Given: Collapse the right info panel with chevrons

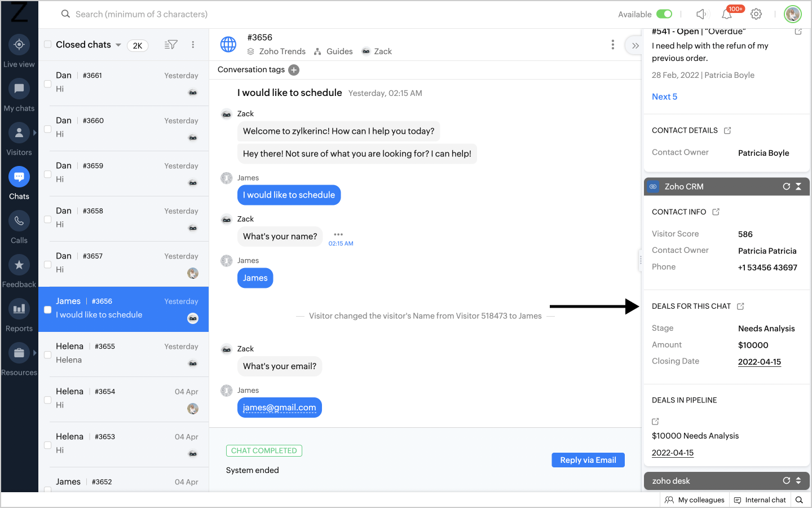Looking at the screenshot, I should [x=636, y=46].
